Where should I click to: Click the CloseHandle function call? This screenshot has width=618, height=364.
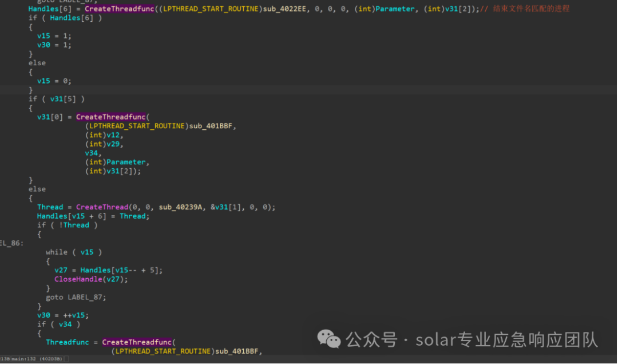click(78, 279)
